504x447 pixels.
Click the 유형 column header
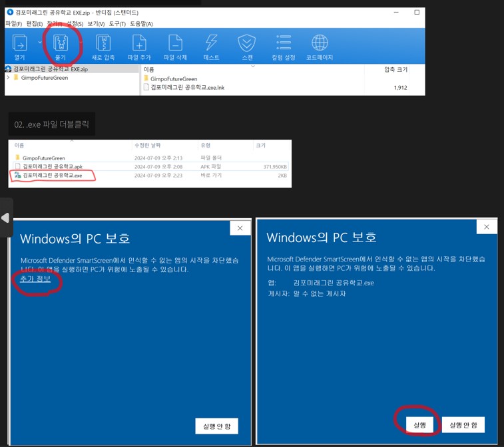coord(205,145)
